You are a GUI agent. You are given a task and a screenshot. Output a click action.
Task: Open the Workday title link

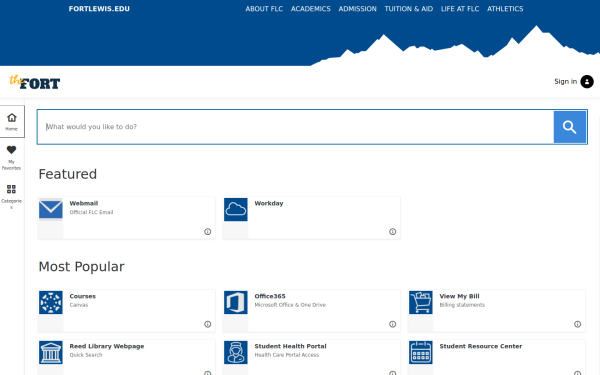pos(269,203)
